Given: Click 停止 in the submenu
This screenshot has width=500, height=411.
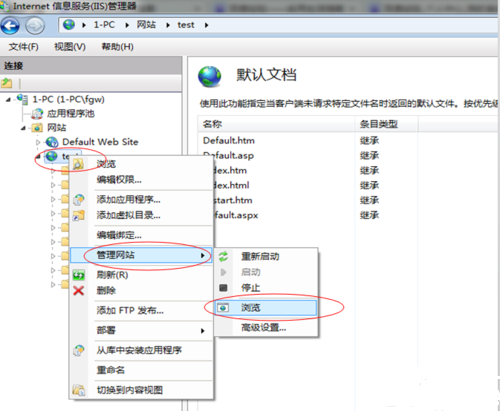Looking at the screenshot, I should (x=266, y=288).
